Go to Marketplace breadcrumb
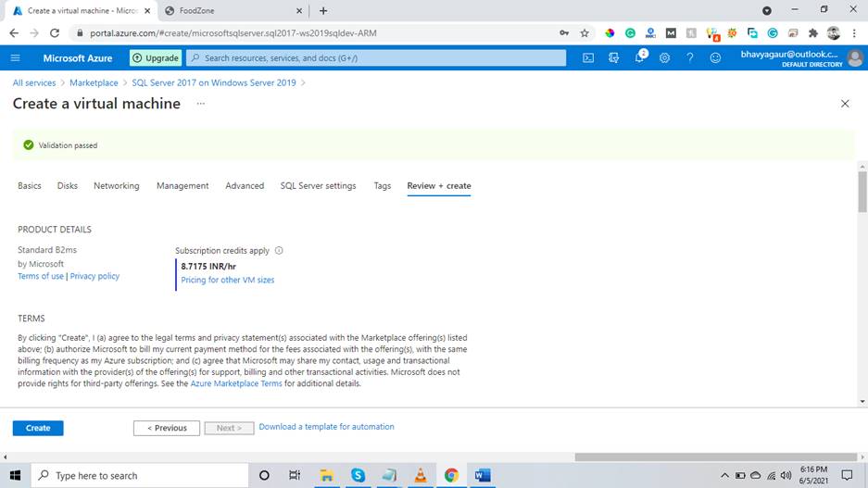 pos(94,82)
